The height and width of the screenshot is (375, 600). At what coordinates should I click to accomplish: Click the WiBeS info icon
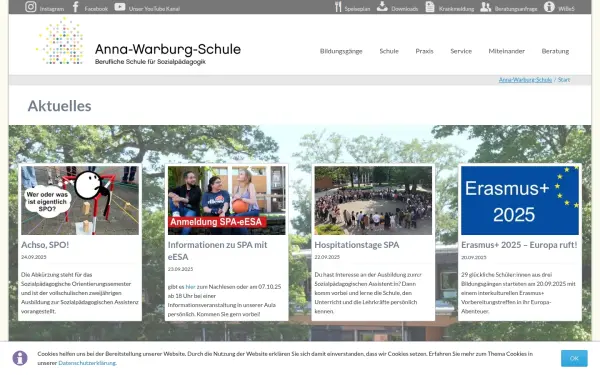point(549,7)
